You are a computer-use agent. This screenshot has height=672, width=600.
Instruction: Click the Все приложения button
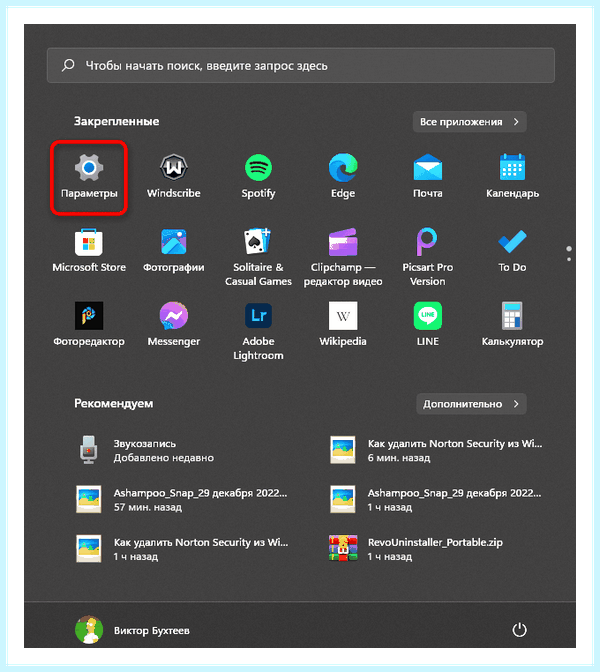click(469, 122)
